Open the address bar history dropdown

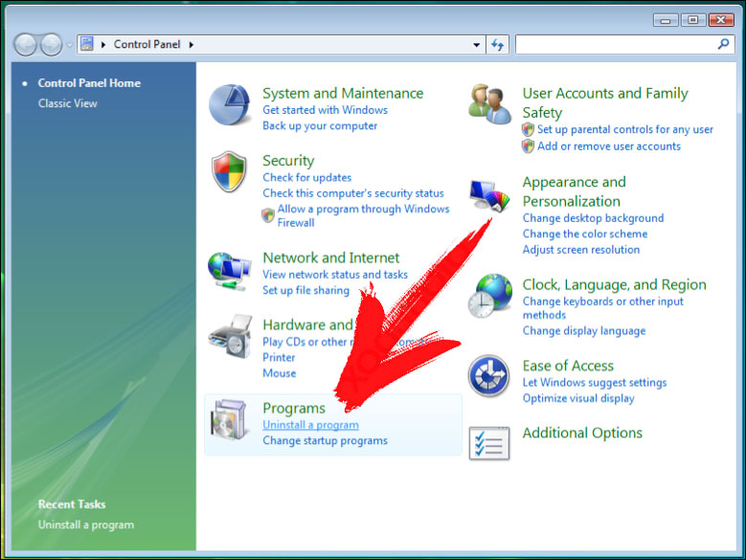click(476, 45)
